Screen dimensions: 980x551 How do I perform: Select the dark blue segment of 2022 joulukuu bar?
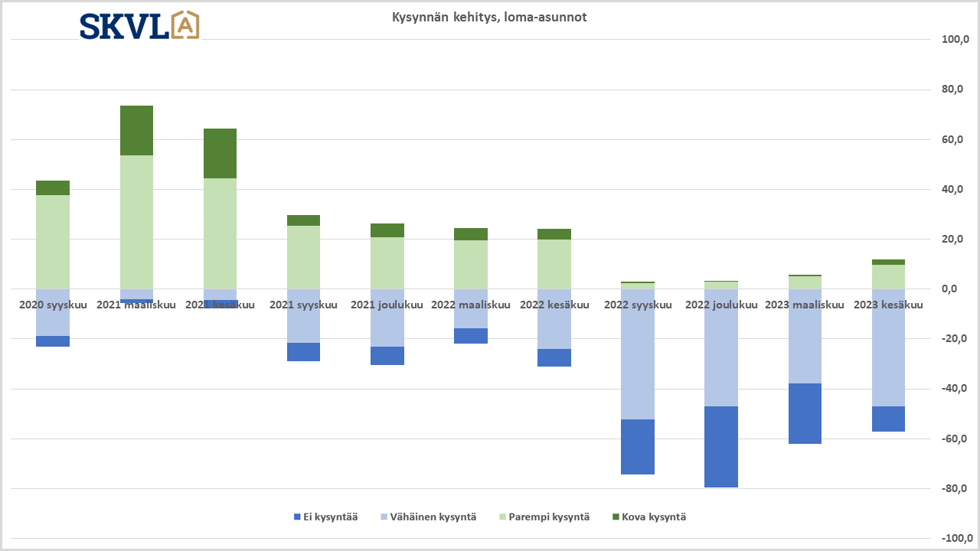click(721, 447)
